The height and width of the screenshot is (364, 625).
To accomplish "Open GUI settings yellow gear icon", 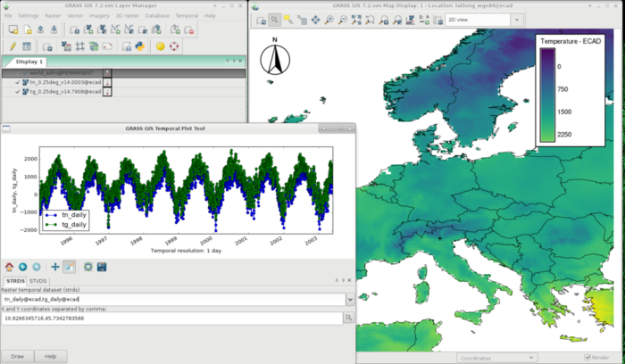I will (x=160, y=46).
